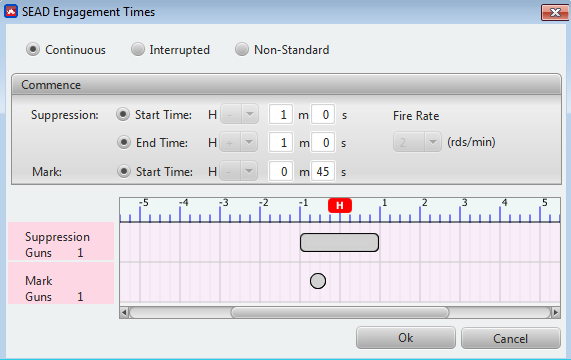571x360 pixels.
Task: Click the red H marker on timeline
Action: click(x=340, y=205)
